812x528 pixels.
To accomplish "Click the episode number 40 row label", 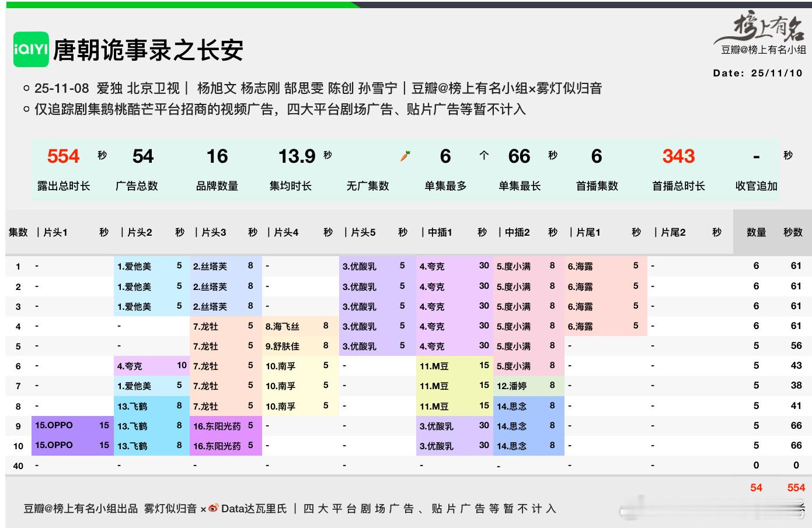I will [x=18, y=466].
